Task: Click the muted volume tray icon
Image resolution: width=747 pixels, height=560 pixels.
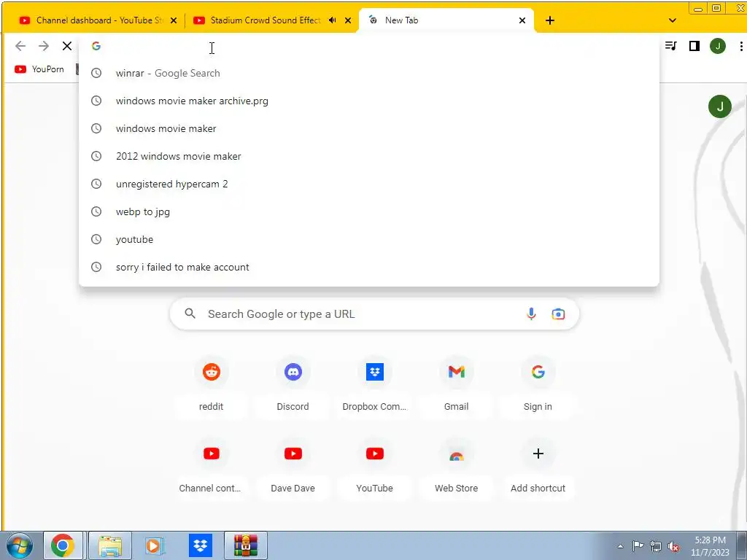Action: point(673,546)
